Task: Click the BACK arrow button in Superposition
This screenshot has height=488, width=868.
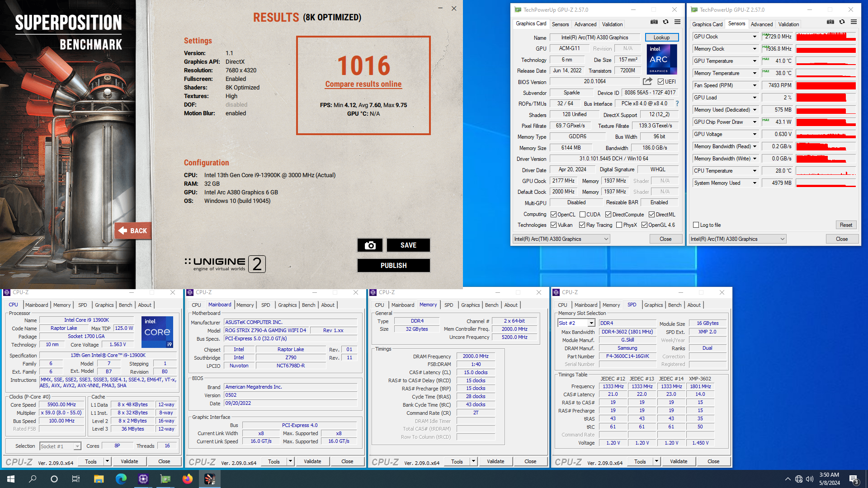Action: click(x=133, y=230)
